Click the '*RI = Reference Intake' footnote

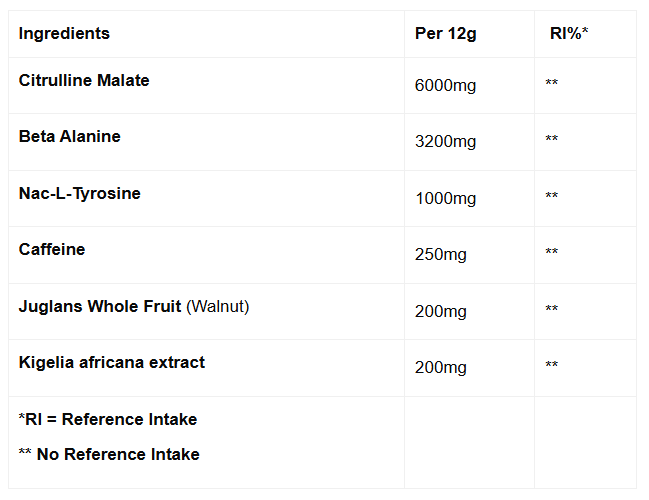(108, 419)
